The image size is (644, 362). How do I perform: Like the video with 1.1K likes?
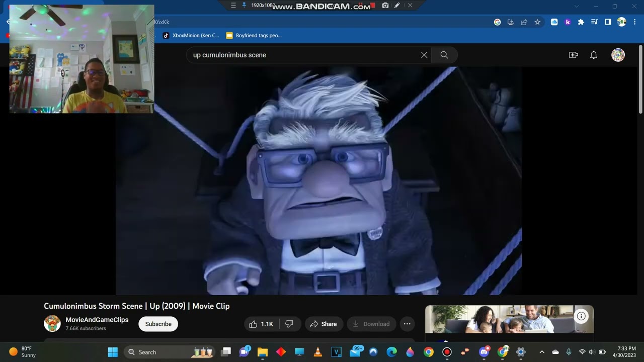point(261,324)
